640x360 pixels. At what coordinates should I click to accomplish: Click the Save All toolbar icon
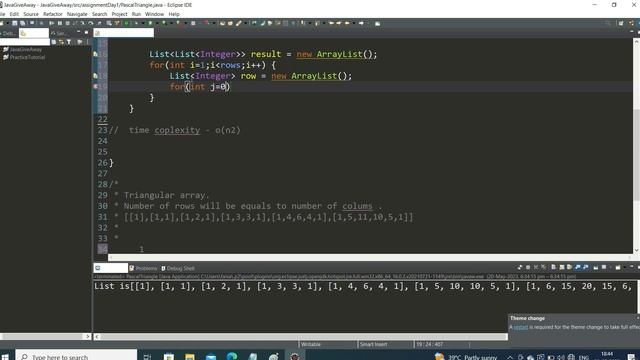pyautogui.click(x=22, y=23)
